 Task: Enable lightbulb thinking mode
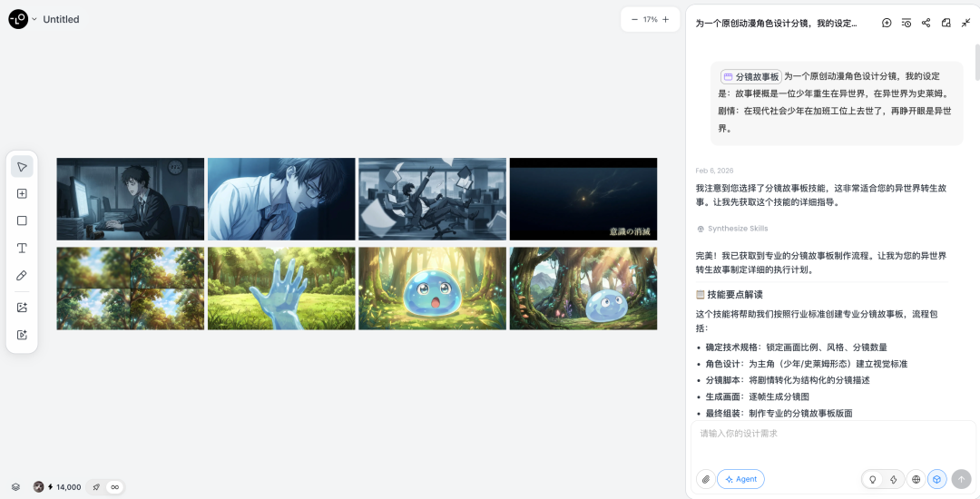[873, 479]
